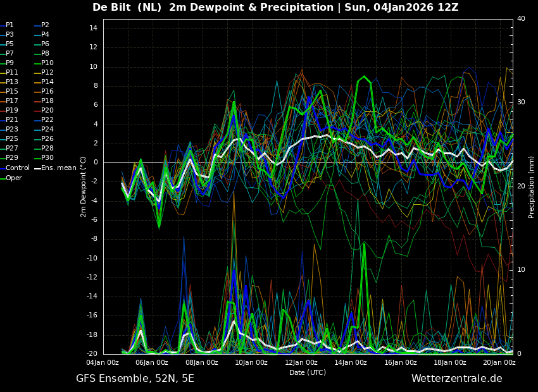Select the P27 legend label

(11, 148)
